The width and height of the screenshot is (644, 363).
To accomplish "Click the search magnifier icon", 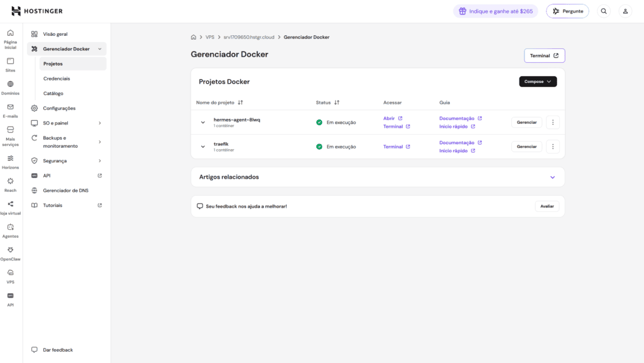I will [604, 11].
